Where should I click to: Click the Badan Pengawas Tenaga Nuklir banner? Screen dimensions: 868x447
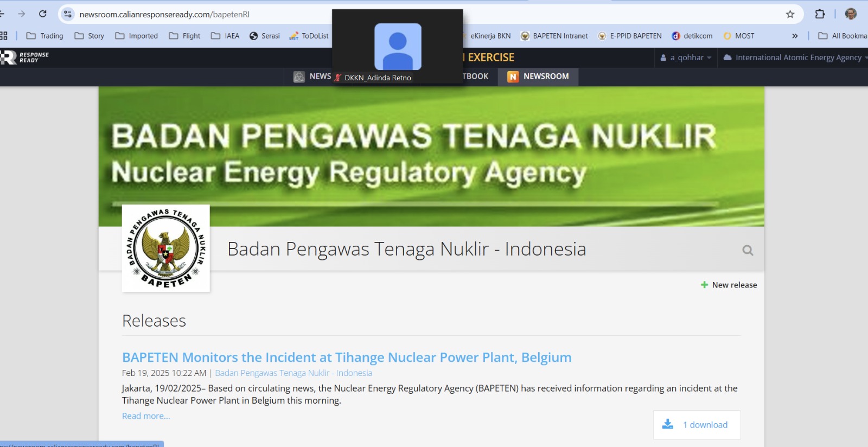[431, 156]
